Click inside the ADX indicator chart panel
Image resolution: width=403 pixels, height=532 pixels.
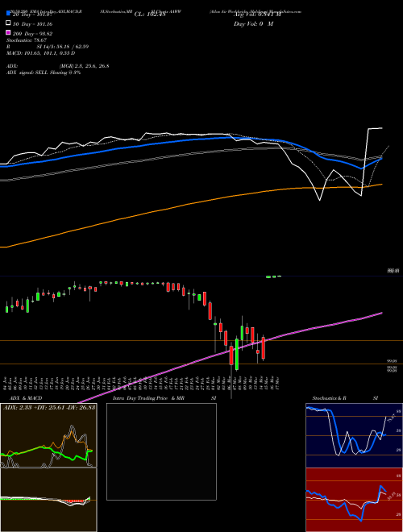48,435
